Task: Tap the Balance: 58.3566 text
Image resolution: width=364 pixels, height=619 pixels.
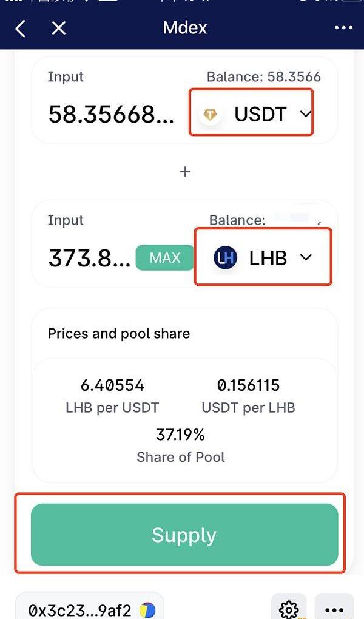Action: point(263,77)
